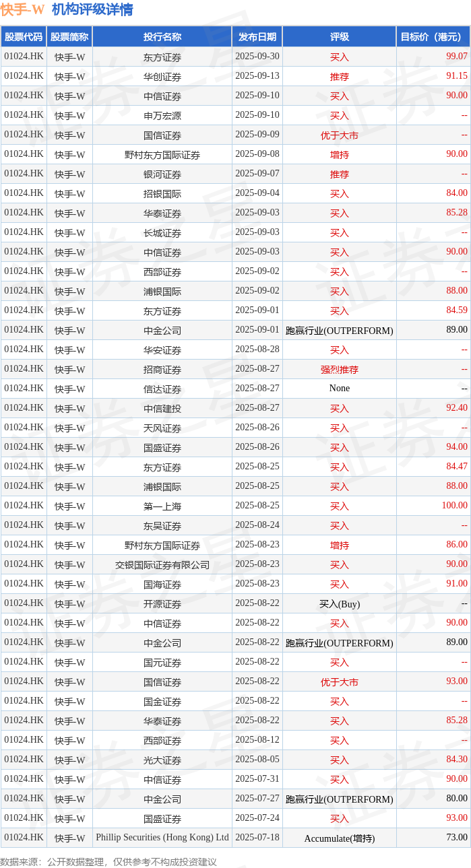This screenshot has width=471, height=868.
Task: Click 信达证券 broker name
Action: pyautogui.click(x=162, y=389)
